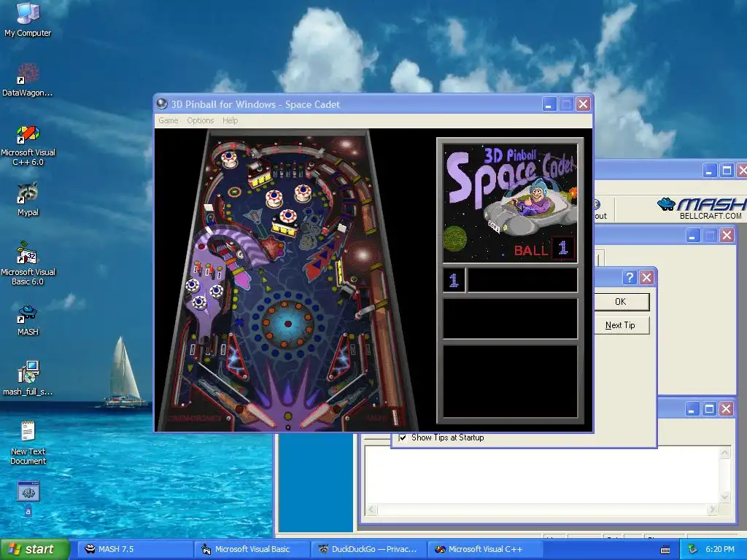The width and height of the screenshot is (747, 560).
Task: Minimize the background MASH window
Action: 709,171
